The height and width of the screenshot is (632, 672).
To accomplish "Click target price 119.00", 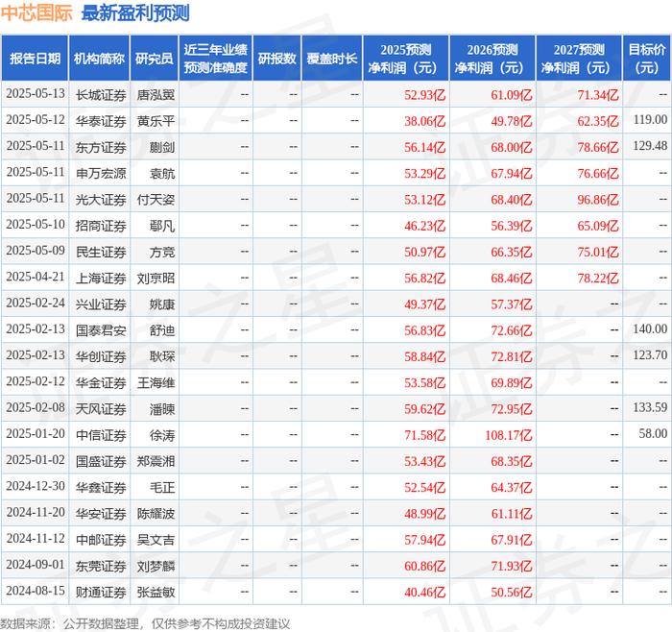I will 650,120.
